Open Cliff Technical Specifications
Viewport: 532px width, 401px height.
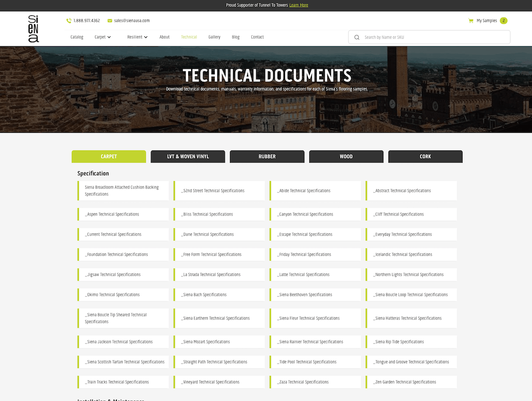pyautogui.click(x=411, y=214)
